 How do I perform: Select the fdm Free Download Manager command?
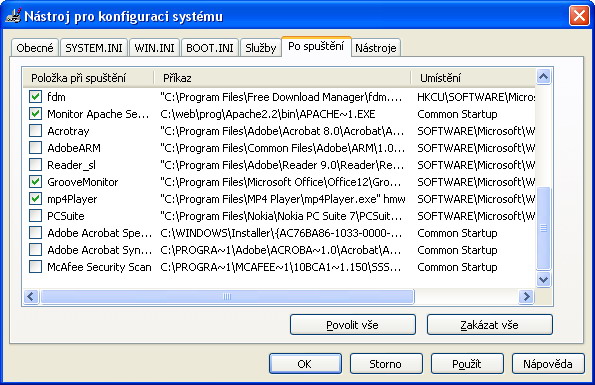(281, 97)
